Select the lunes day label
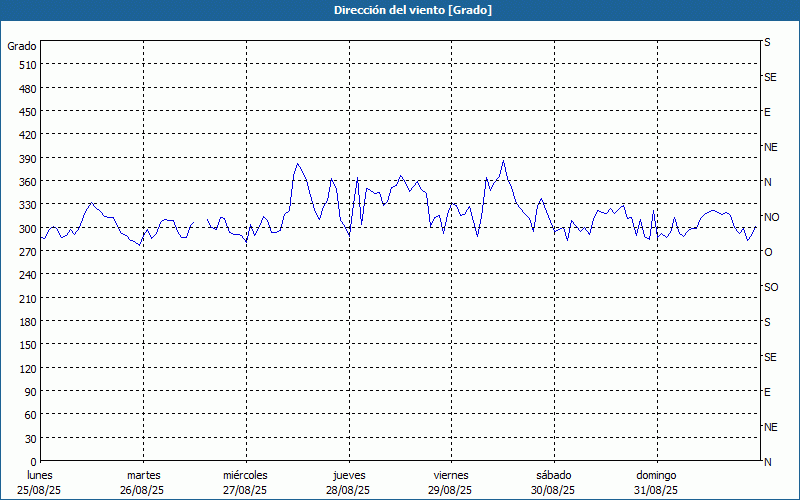800x500 pixels. point(40,475)
